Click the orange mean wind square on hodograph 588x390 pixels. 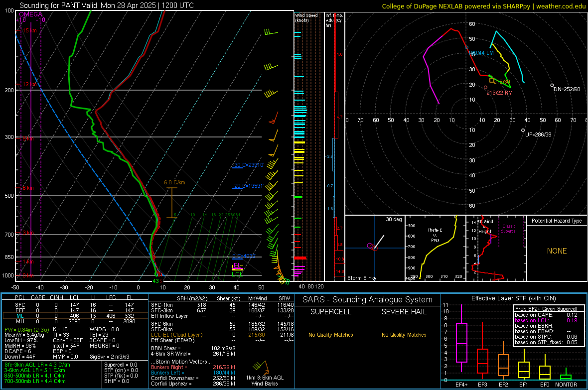[x=492, y=80]
